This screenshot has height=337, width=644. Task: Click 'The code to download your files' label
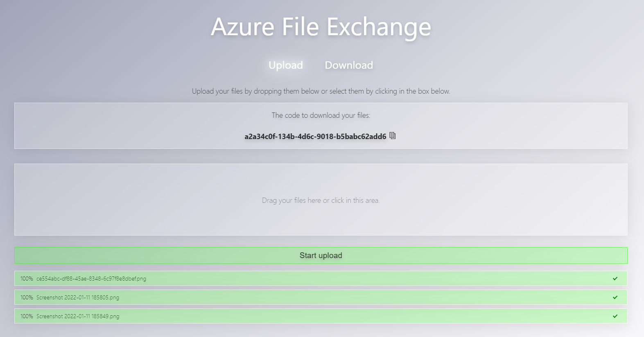[x=321, y=115]
